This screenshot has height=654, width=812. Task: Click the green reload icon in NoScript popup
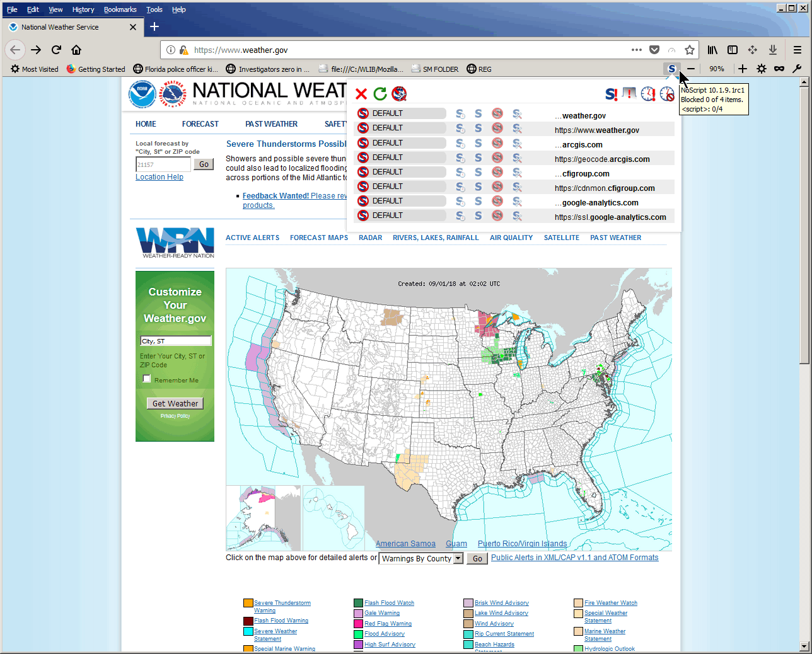pyautogui.click(x=380, y=94)
